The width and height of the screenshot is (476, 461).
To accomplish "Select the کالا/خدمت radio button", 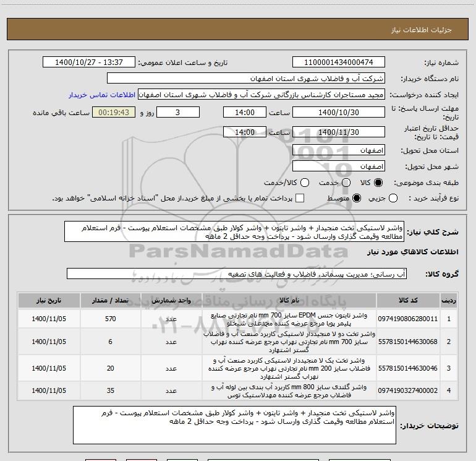I will pos(305,183).
